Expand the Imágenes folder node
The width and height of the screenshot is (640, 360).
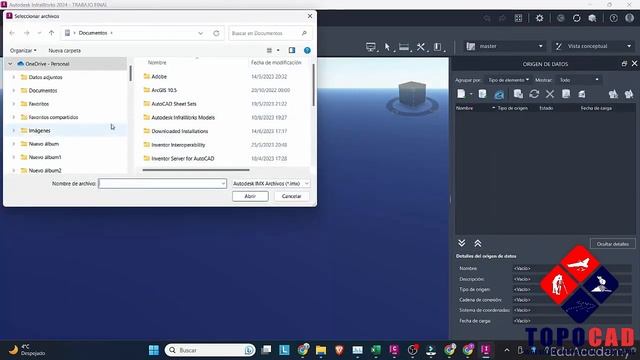(13, 131)
